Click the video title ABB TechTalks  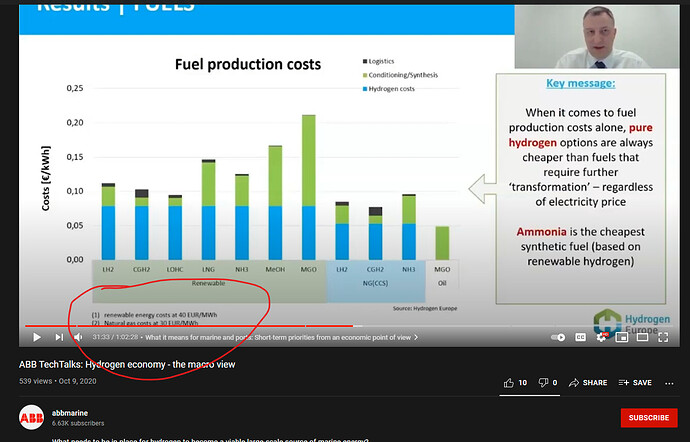tap(127, 365)
